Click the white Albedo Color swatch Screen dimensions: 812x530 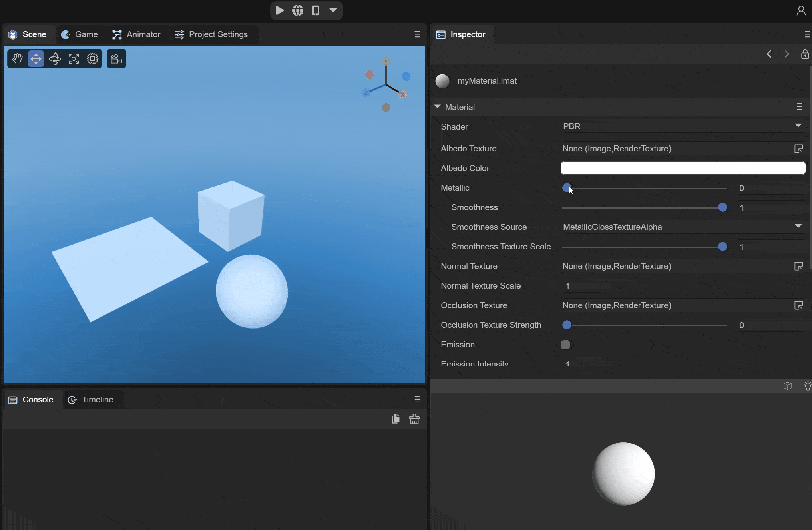[683, 168]
